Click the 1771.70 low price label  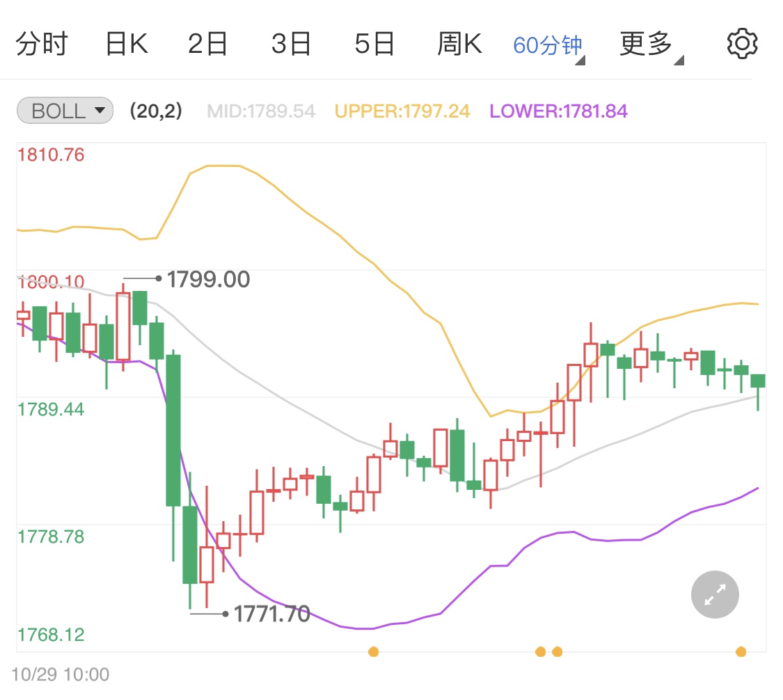coord(272,614)
